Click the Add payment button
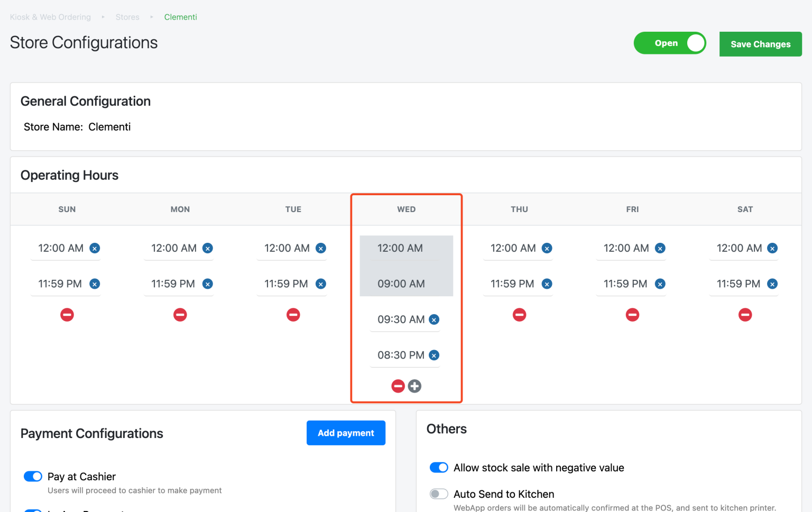This screenshot has width=812, height=512. coord(346,433)
